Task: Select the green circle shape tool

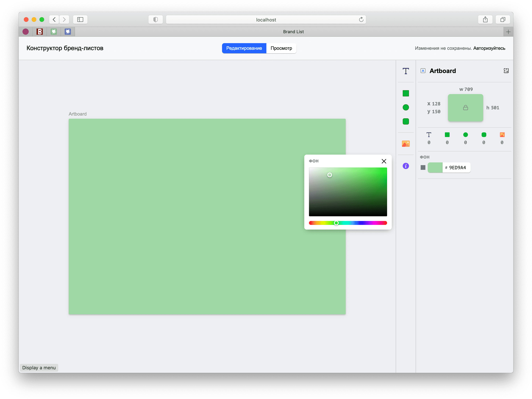Action: (405, 107)
